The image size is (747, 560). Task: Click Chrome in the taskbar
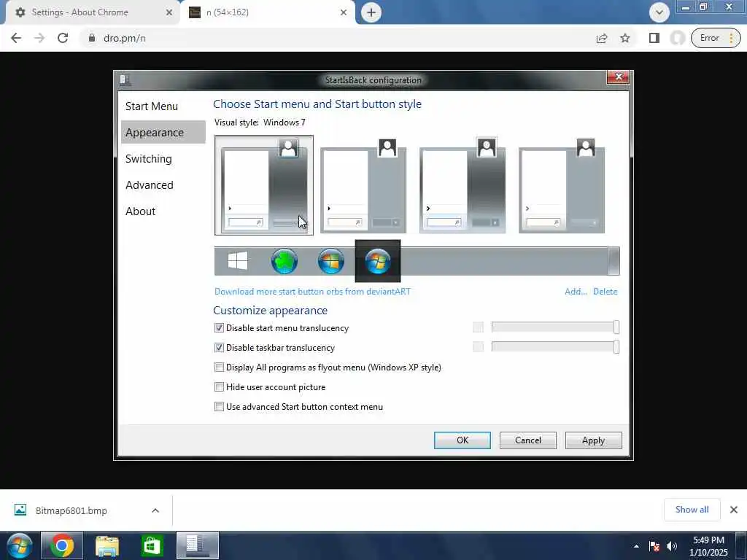click(x=62, y=545)
